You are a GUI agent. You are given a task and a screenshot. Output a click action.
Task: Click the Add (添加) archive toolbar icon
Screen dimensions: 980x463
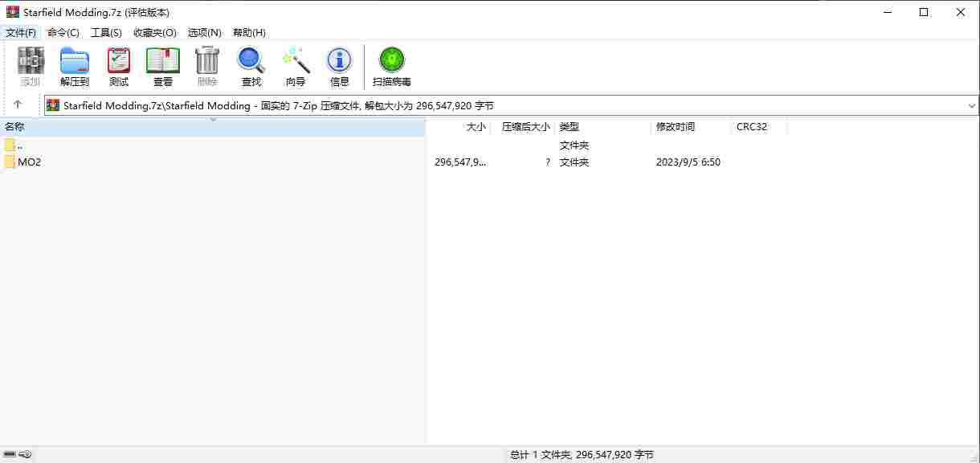coord(31,60)
